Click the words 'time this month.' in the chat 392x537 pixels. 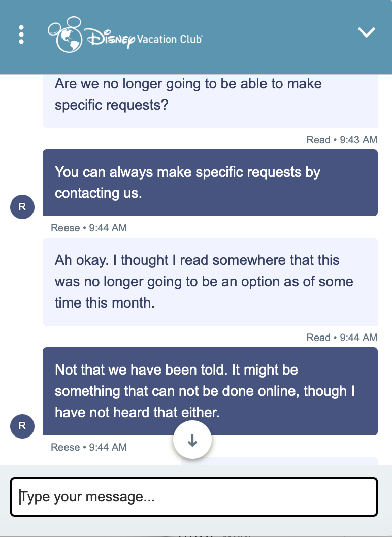point(104,303)
